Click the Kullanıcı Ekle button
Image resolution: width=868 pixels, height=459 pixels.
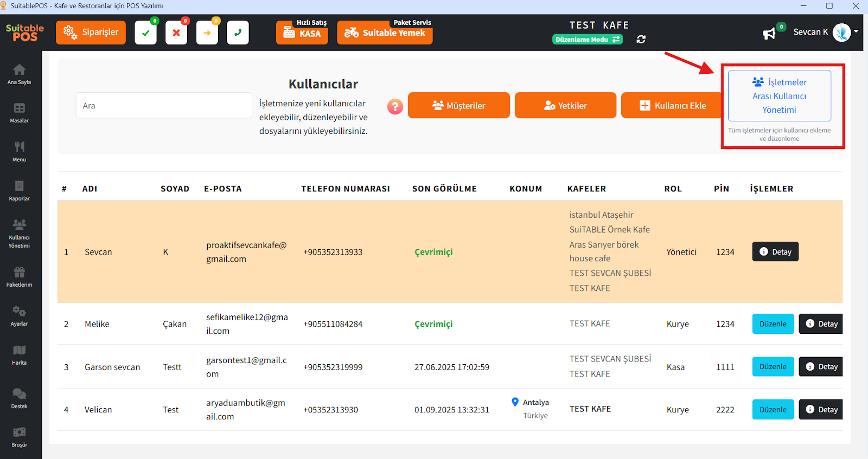[x=673, y=106]
